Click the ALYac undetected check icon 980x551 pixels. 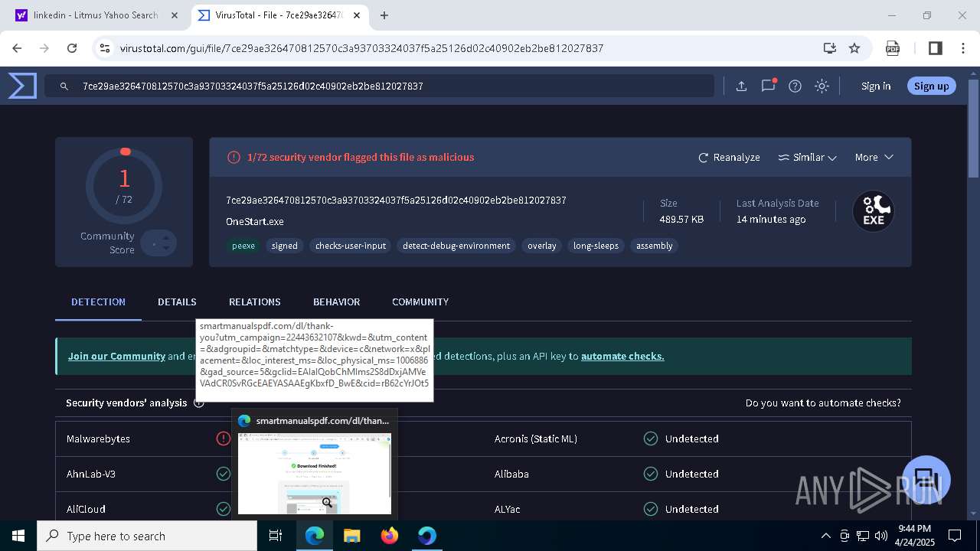point(650,509)
